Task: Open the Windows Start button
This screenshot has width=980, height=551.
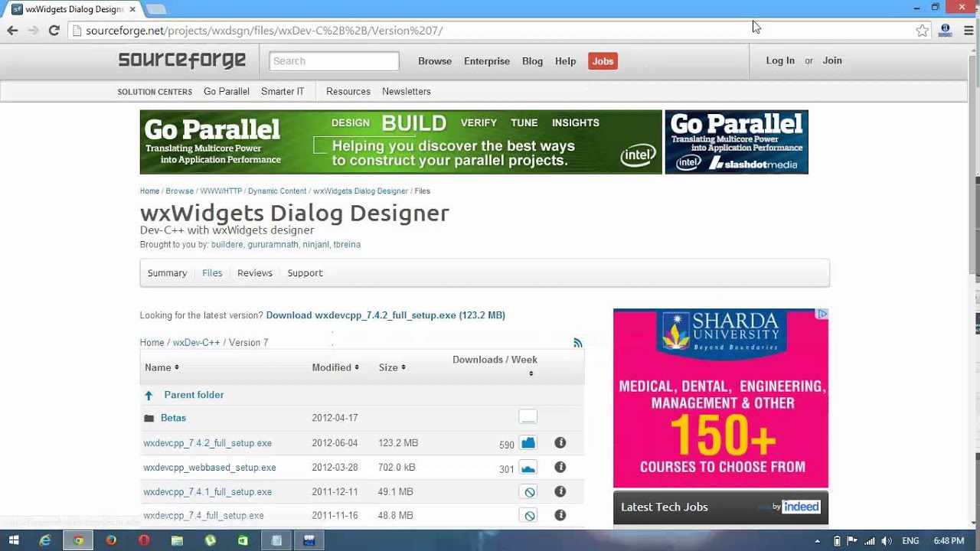Action: pos(14,540)
